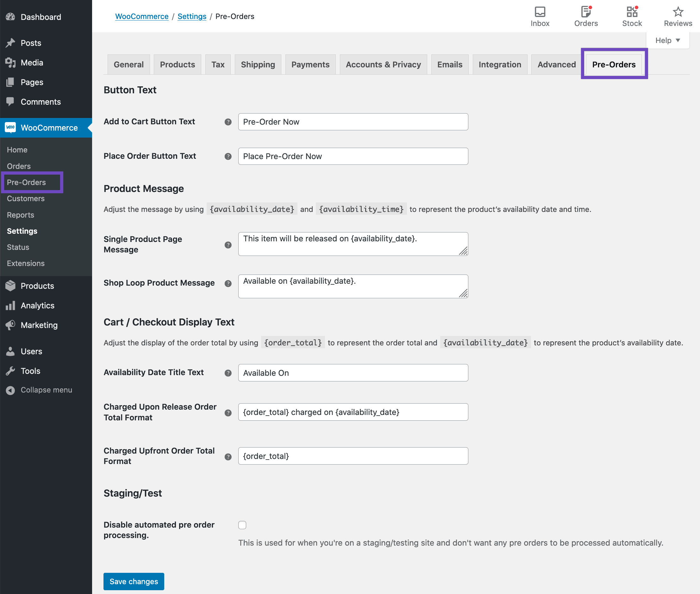Switch to the General settings tab
Viewport: 700px width, 594px height.
click(x=128, y=64)
